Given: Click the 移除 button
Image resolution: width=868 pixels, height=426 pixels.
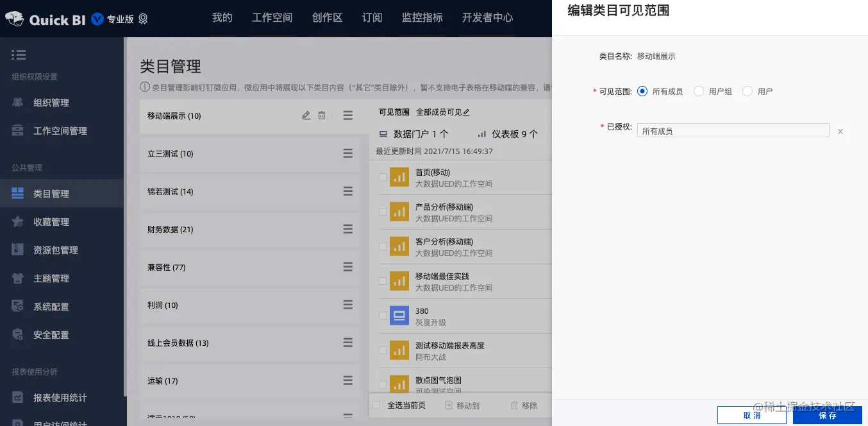Looking at the screenshot, I should 524,405.
